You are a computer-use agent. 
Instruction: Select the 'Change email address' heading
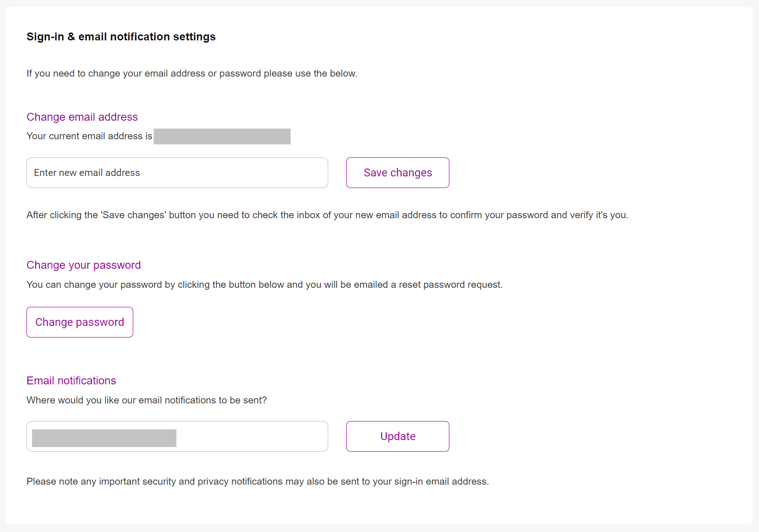[x=82, y=117]
